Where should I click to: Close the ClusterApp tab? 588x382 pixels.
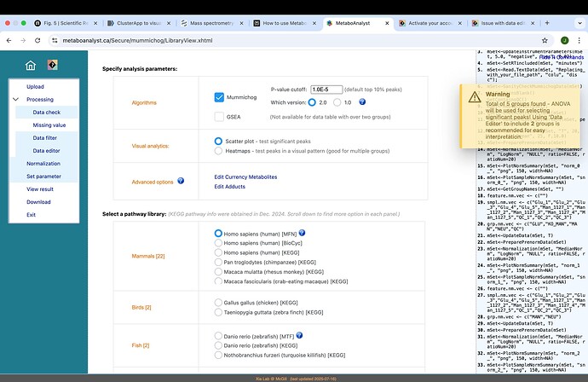(x=169, y=23)
